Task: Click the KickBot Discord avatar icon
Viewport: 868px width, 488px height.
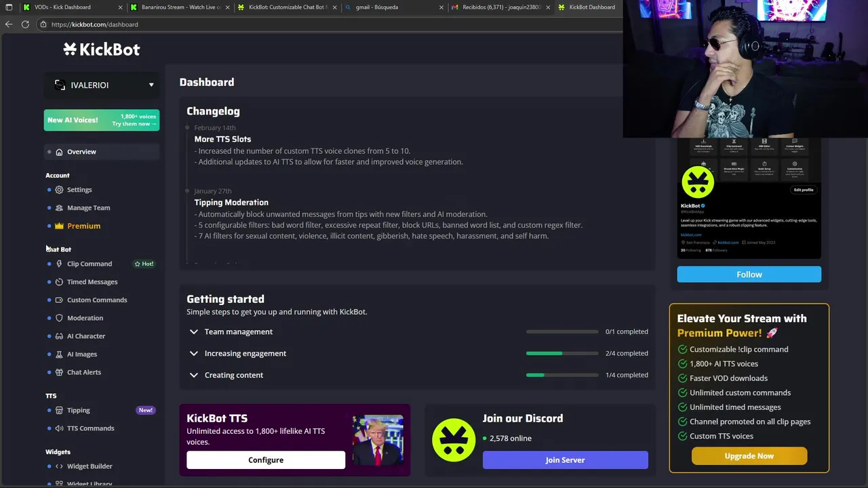Action: click(454, 440)
